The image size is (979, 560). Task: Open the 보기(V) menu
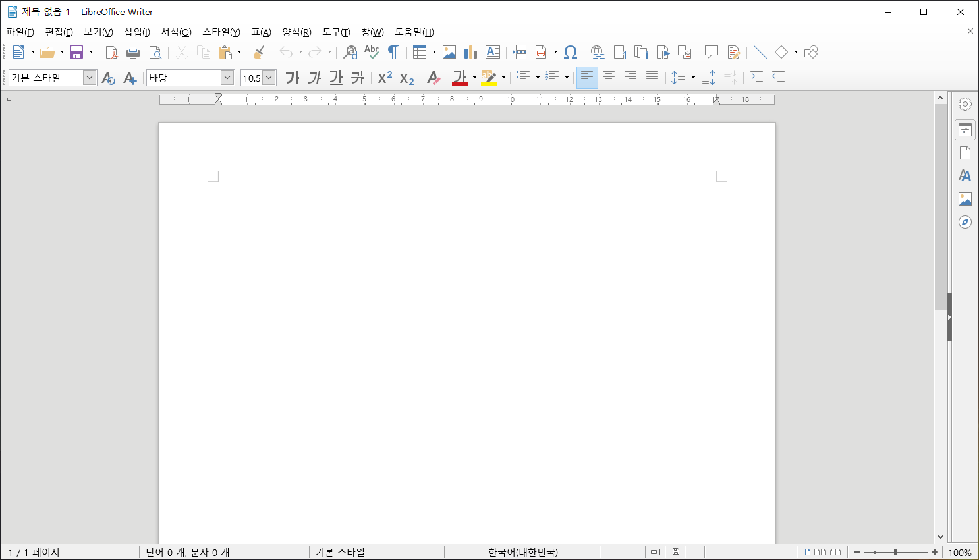pyautogui.click(x=98, y=32)
